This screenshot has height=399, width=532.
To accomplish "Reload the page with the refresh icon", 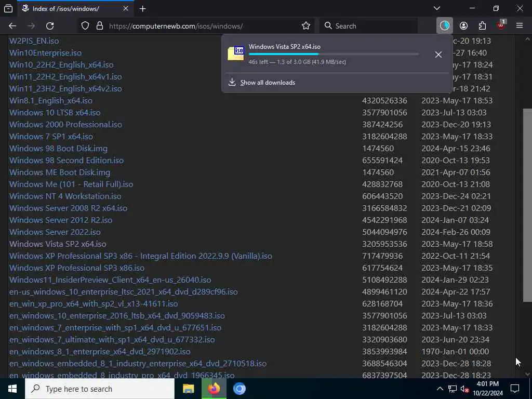I will point(50,26).
